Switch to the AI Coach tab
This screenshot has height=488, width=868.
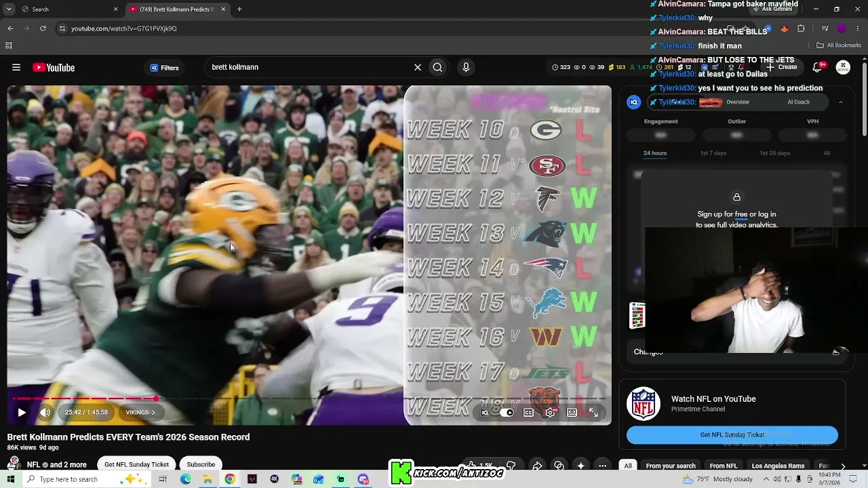798,102
